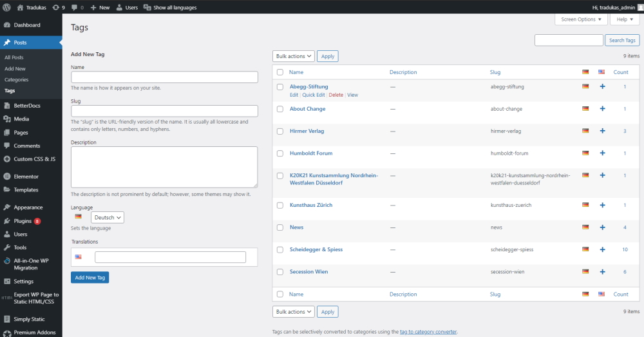The height and width of the screenshot is (337, 644).
Task: Open the WordPress logo menu
Action: (6, 7)
